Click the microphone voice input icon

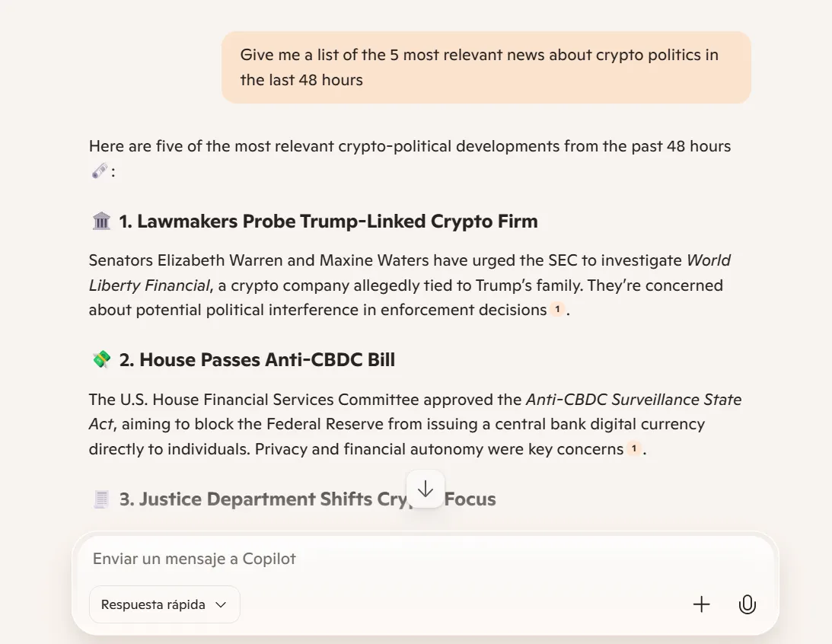(x=747, y=604)
